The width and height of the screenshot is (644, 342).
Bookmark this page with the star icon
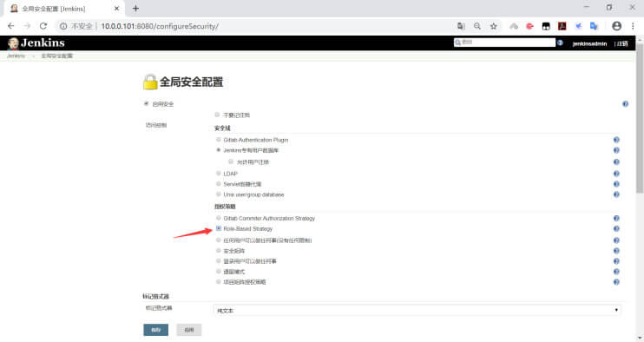point(493,26)
